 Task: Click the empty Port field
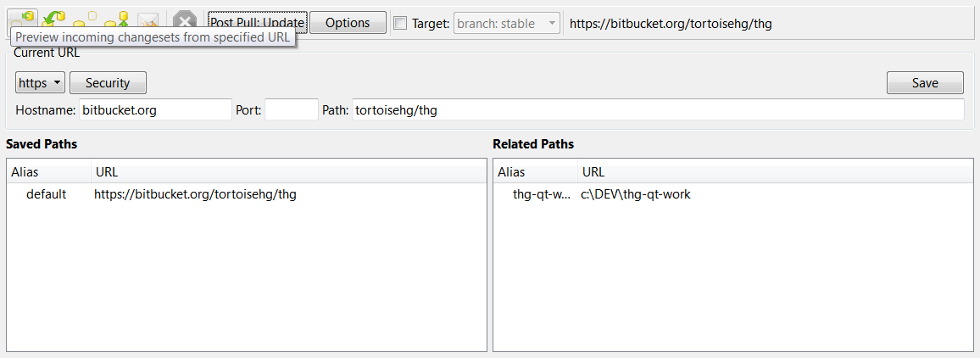tap(291, 110)
